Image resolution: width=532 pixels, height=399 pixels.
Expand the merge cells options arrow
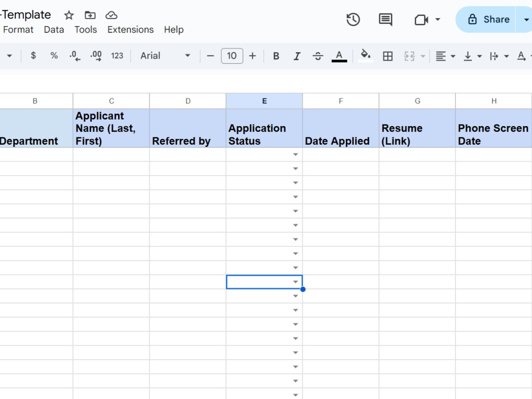(423, 56)
